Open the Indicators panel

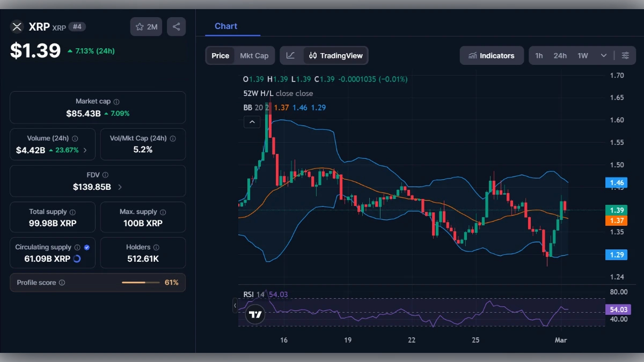492,55
